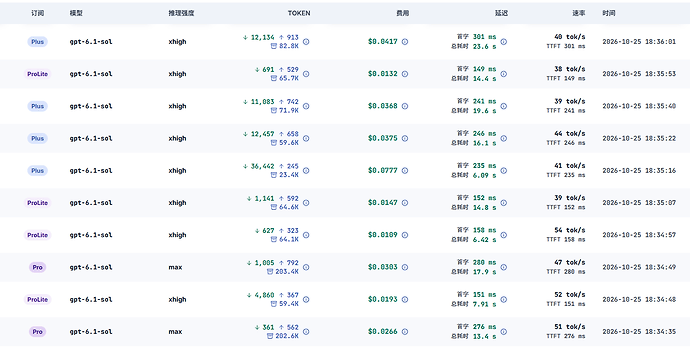
Task: Open token info icon beside 203.4K
Action: 306,267
